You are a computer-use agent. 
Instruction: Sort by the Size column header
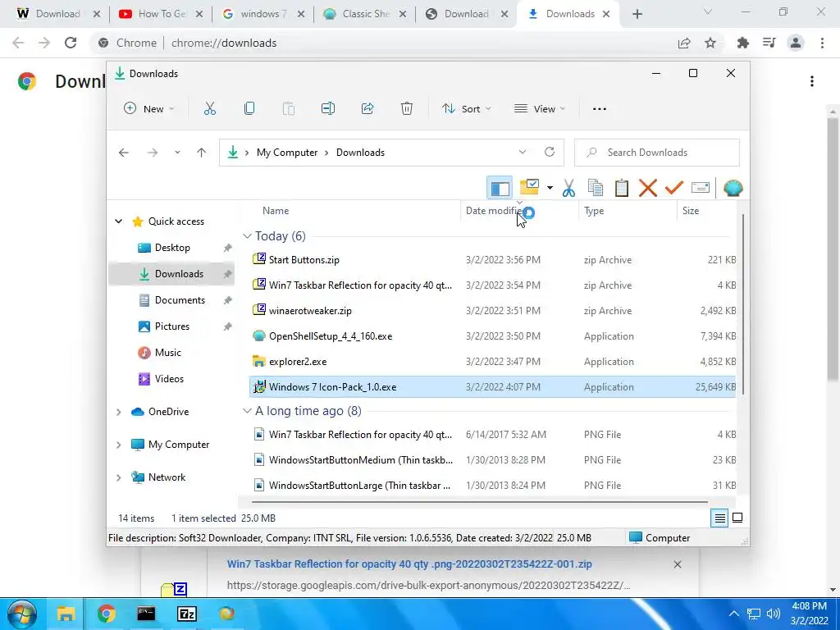coord(691,211)
